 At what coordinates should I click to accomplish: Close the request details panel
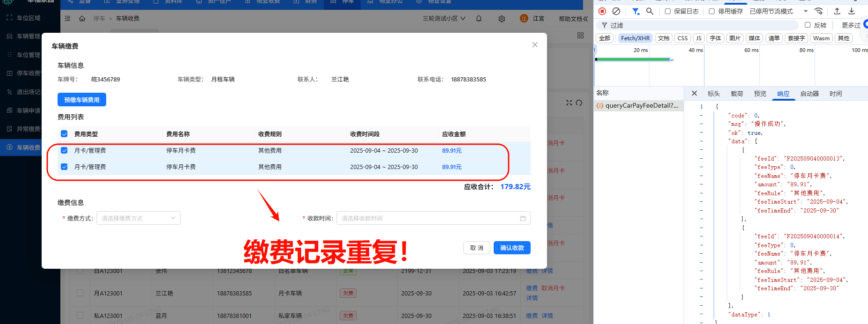click(x=694, y=94)
